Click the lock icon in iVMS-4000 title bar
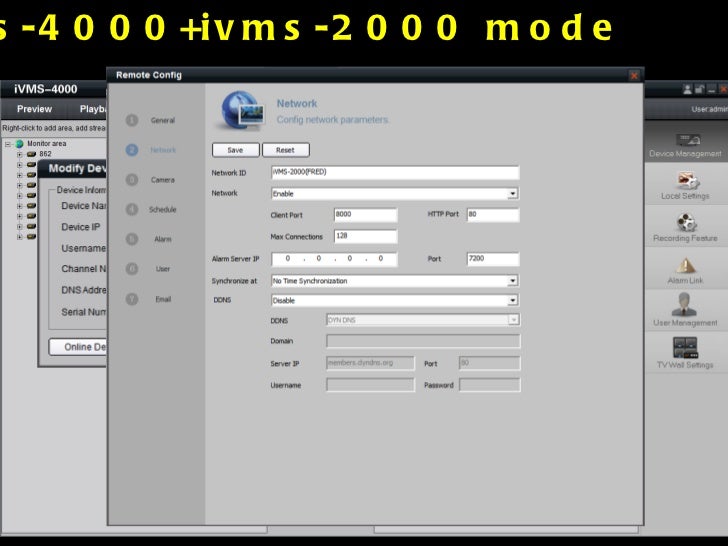The image size is (728, 546). (699, 89)
